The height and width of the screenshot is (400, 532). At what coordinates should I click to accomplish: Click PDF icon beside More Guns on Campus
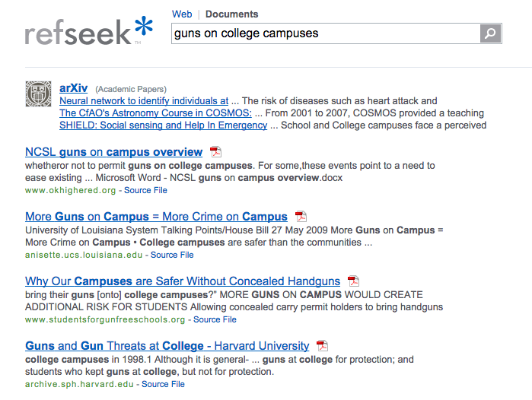coord(301,217)
